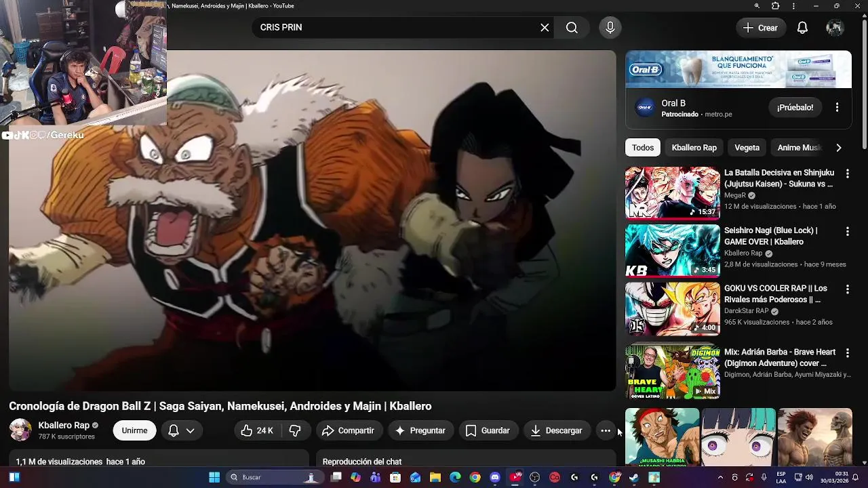Start voice search with the microphone icon

[610, 28]
